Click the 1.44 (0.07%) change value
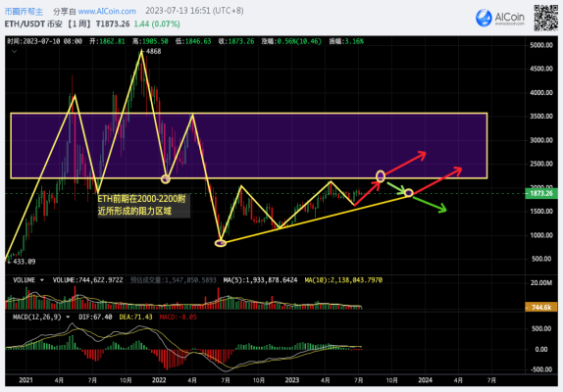The image size is (563, 392). [157, 24]
